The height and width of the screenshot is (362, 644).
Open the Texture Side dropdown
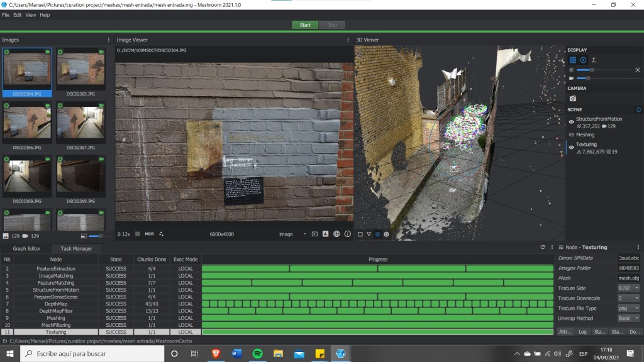(x=628, y=288)
